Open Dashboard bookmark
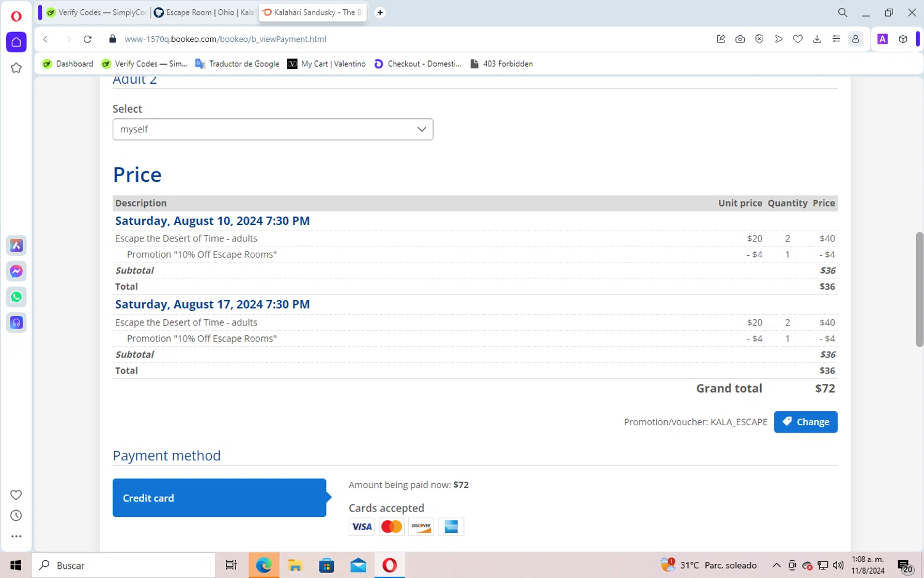 tap(68, 63)
